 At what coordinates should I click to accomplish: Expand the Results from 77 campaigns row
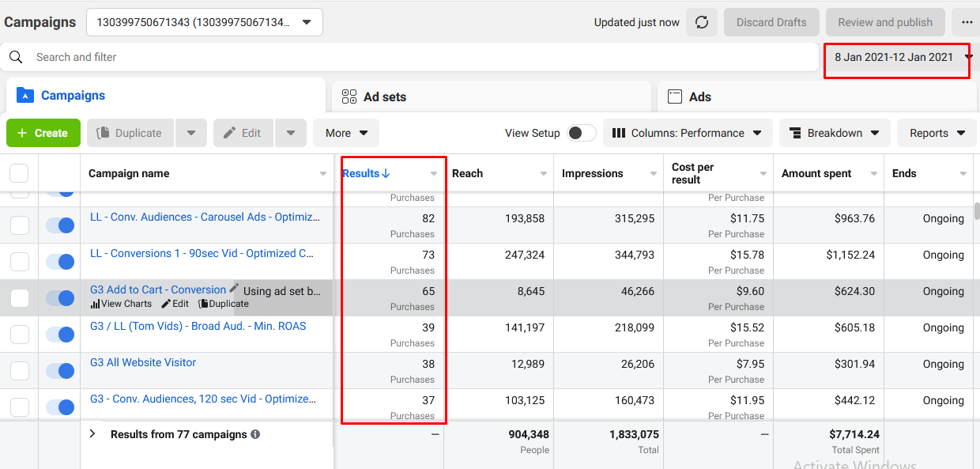[x=92, y=434]
